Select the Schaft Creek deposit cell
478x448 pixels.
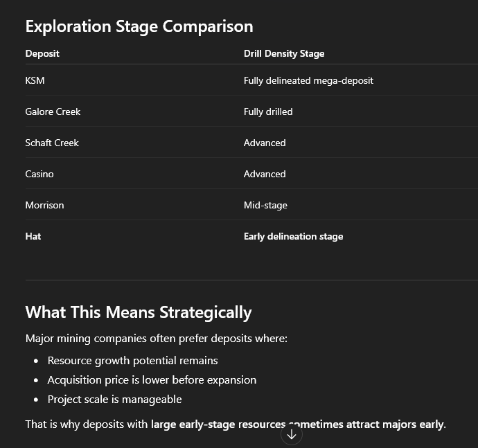52,143
